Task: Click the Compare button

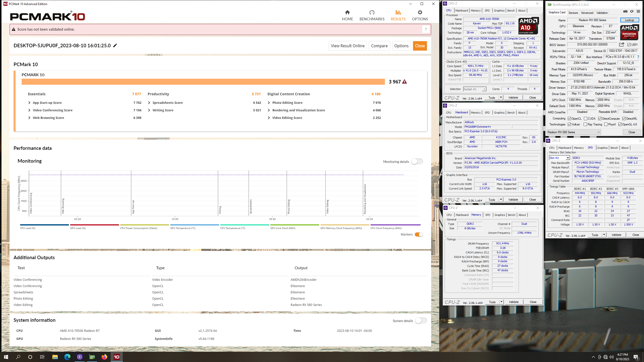Action: pyautogui.click(x=379, y=46)
